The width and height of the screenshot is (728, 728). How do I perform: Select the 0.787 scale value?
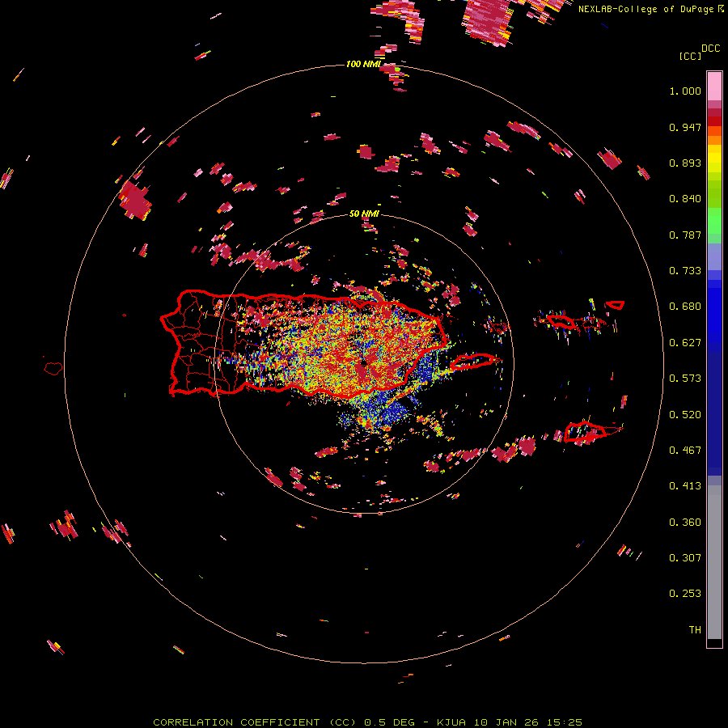(x=685, y=235)
